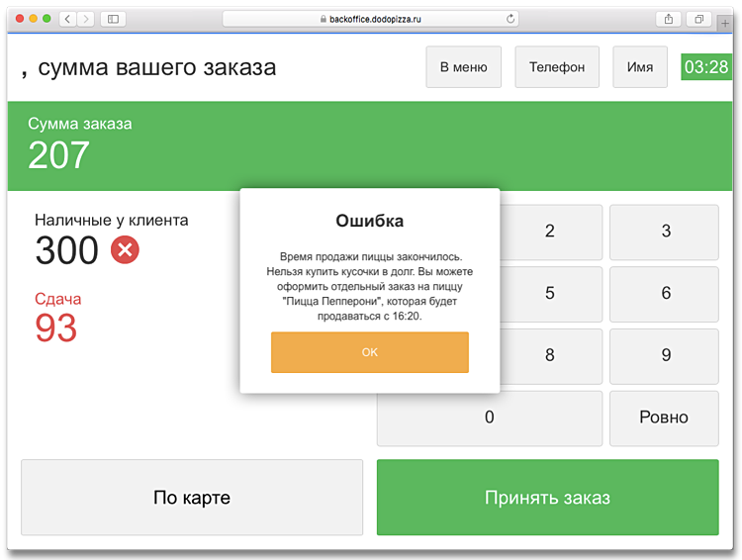Click the error message about Пицца Пепперони
742x560 pixels.
(x=370, y=286)
